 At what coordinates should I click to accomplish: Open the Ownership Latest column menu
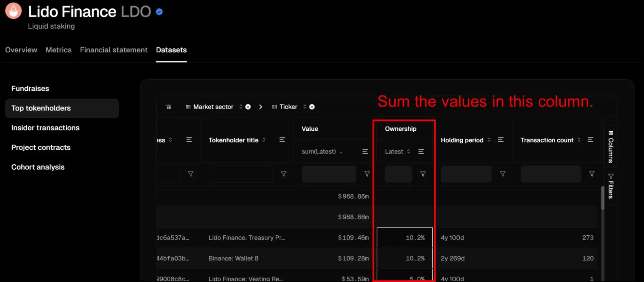(421, 151)
